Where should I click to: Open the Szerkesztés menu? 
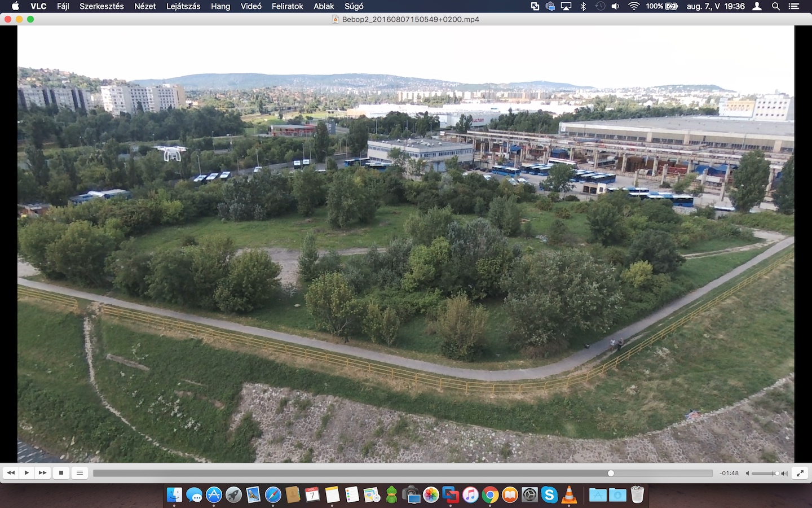coord(101,6)
